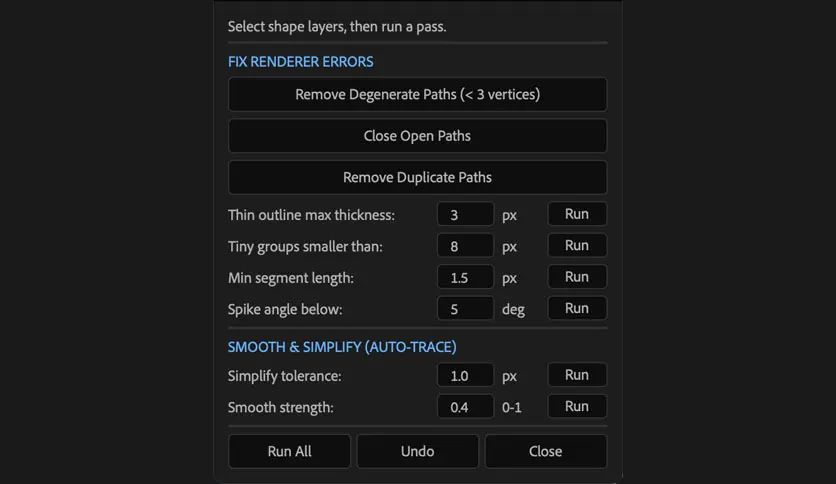Click 'Select shape layers, then run a pass.' text

click(x=337, y=27)
